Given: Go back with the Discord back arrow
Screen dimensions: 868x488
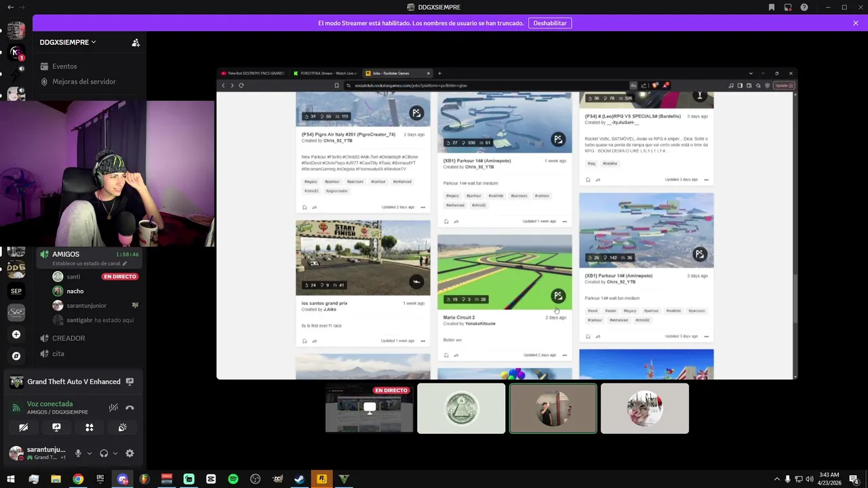Looking at the screenshot, I should (x=10, y=7).
